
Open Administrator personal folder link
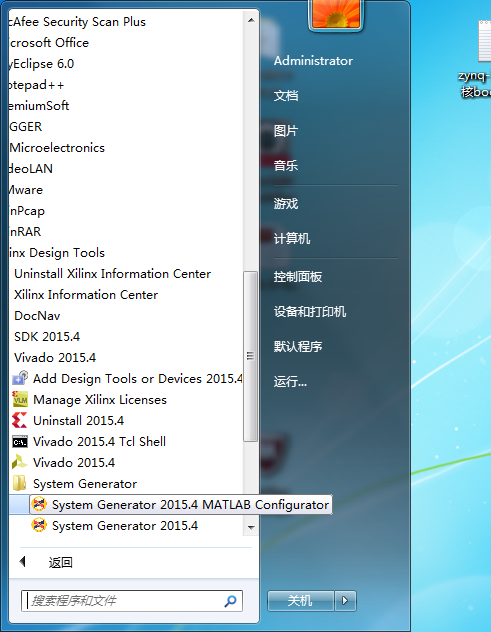click(313, 61)
